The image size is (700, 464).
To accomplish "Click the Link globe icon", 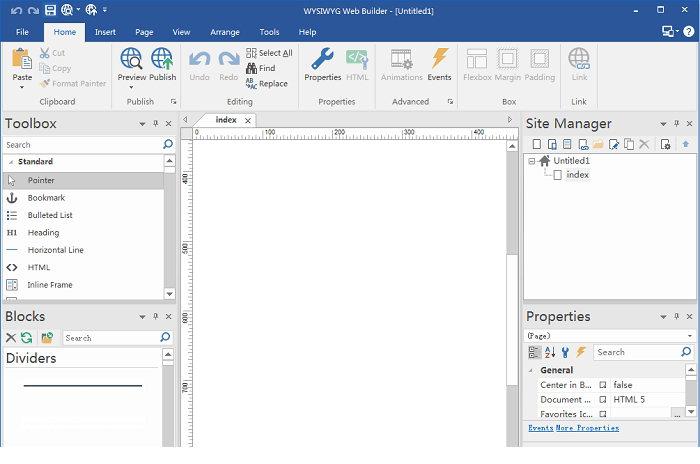I will pos(579,59).
